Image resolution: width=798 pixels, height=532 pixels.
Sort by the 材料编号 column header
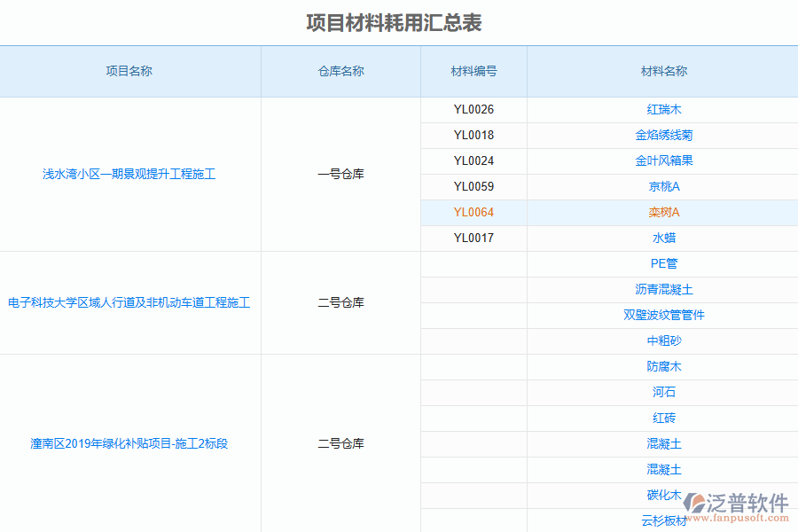pyautogui.click(x=472, y=72)
